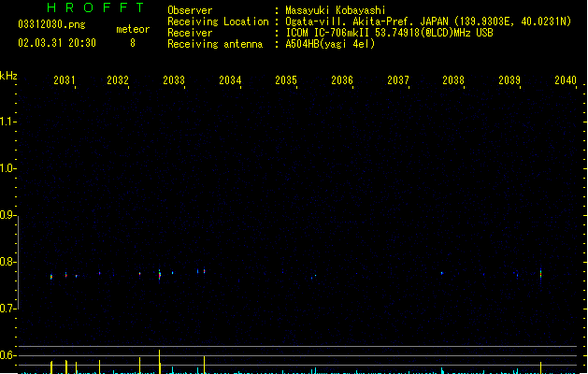This screenshot has width=588, height=374.
Task: Click observer name Masayuki Kobayashi
Action: pos(336,10)
